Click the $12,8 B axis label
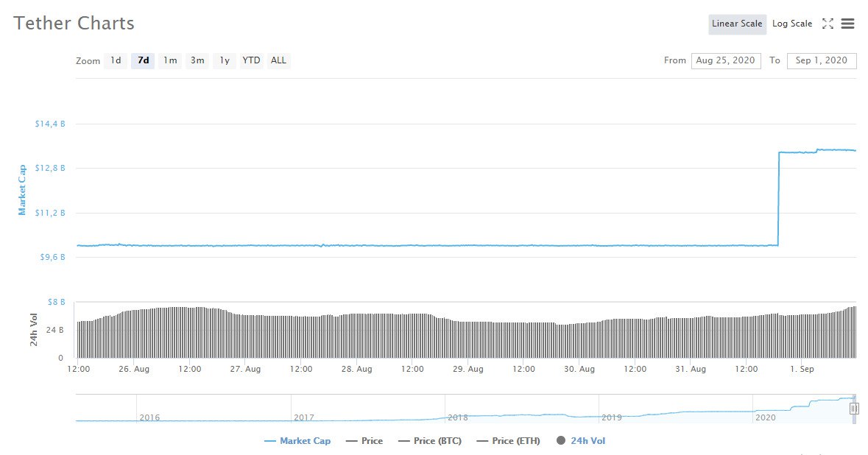868x455 pixels. 50,169
